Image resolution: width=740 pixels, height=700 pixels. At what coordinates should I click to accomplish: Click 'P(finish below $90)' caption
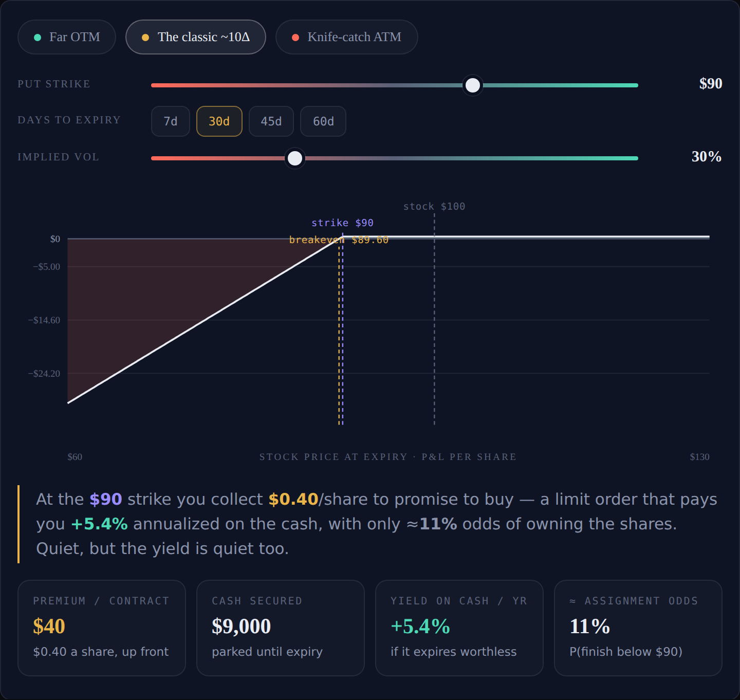(x=626, y=652)
